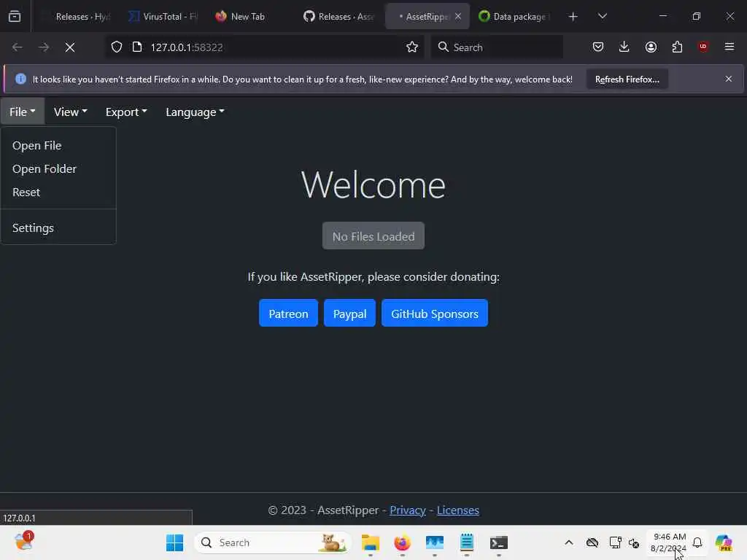Click the site information page icon
Screen dimensions: 747x560
137,47
